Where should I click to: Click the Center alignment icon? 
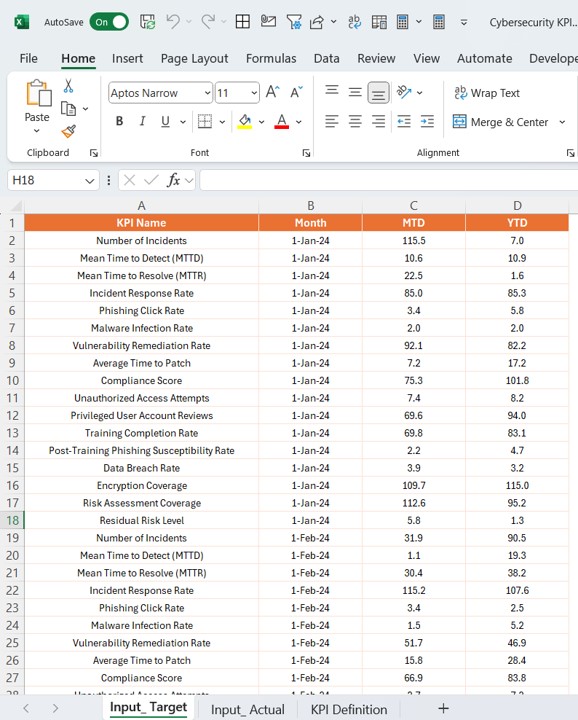[355, 121]
